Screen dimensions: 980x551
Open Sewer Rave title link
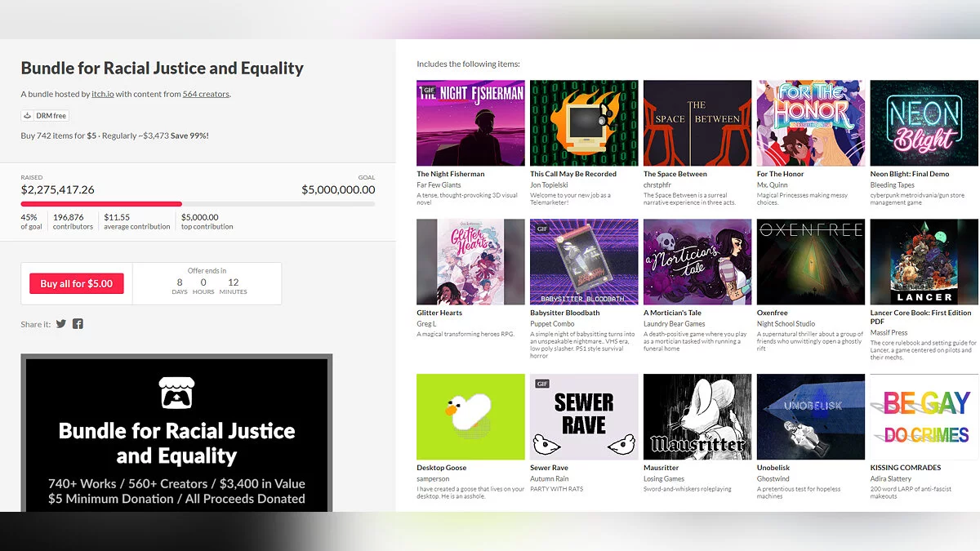(x=549, y=468)
